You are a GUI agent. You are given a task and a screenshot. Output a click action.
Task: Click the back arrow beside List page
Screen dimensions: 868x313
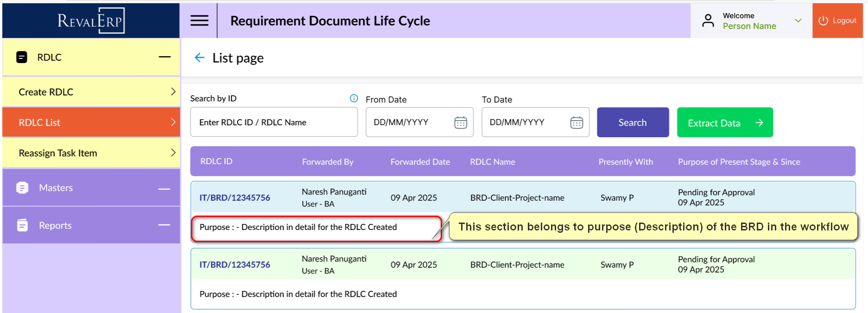pyautogui.click(x=199, y=57)
